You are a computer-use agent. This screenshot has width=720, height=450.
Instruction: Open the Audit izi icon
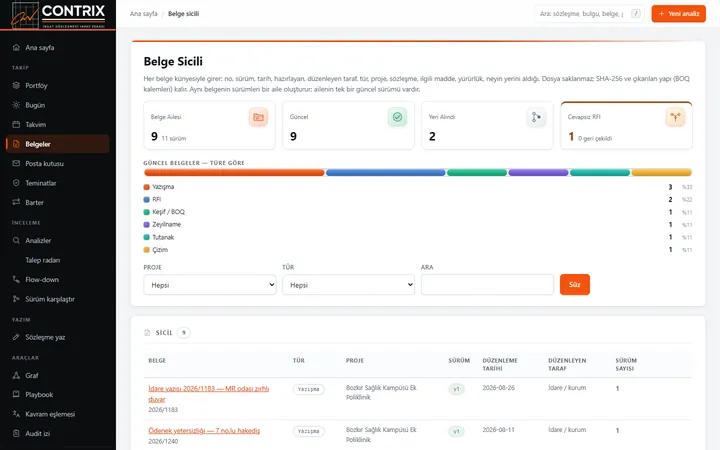[16, 433]
